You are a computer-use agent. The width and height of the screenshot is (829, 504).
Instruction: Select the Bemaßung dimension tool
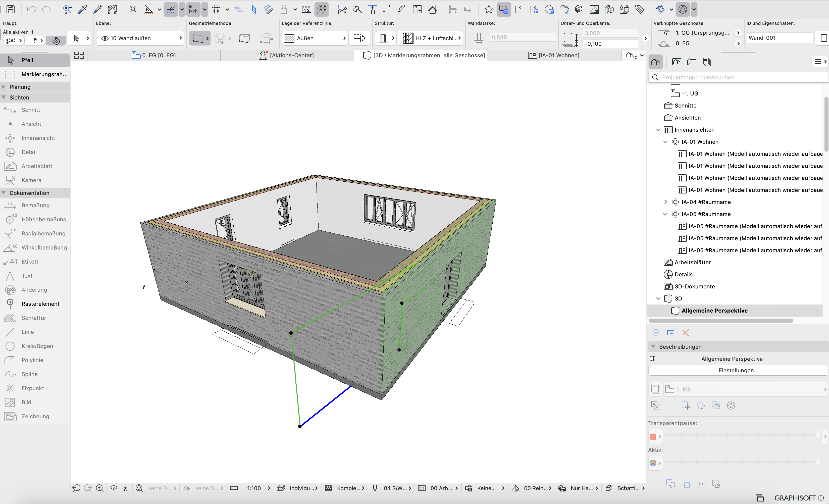pyautogui.click(x=35, y=205)
